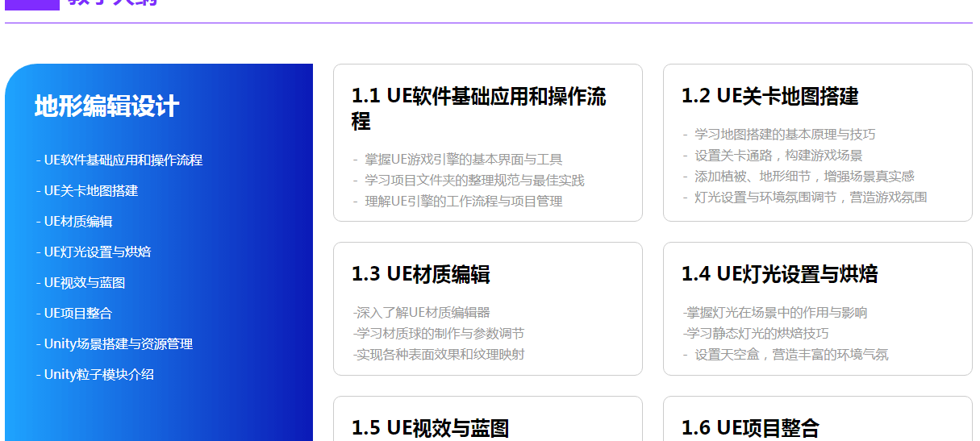980x441 pixels.
Task: Open sidebar item UE软件基础应用和操作流程
Action: 119,160
